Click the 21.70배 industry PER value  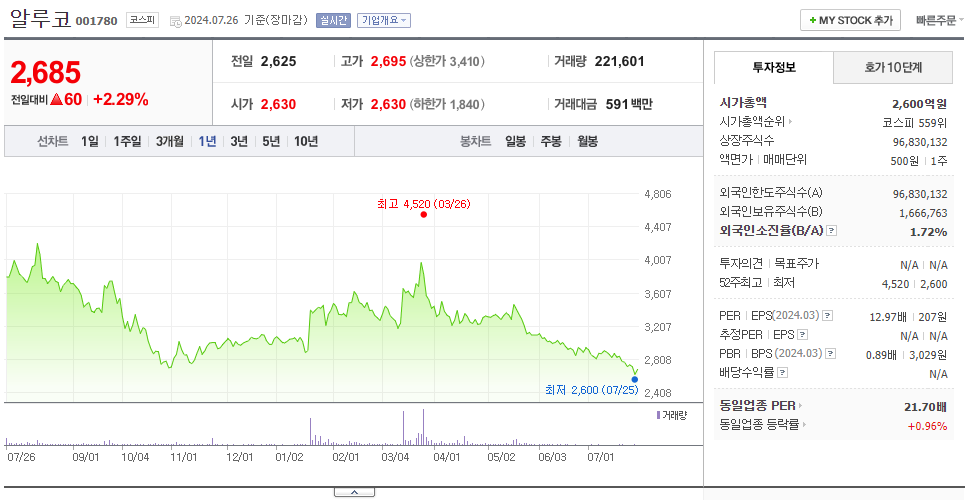point(925,407)
